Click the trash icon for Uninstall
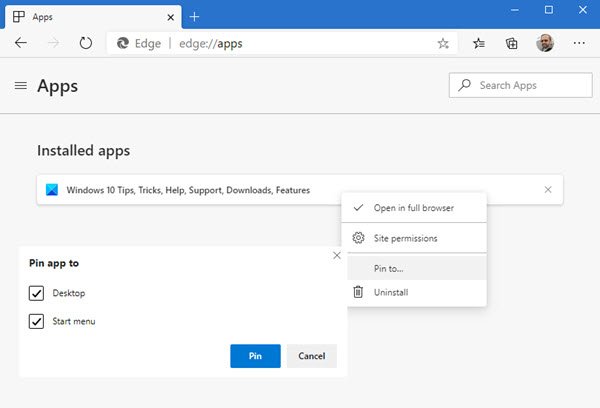The height and width of the screenshot is (408, 600). (358, 292)
